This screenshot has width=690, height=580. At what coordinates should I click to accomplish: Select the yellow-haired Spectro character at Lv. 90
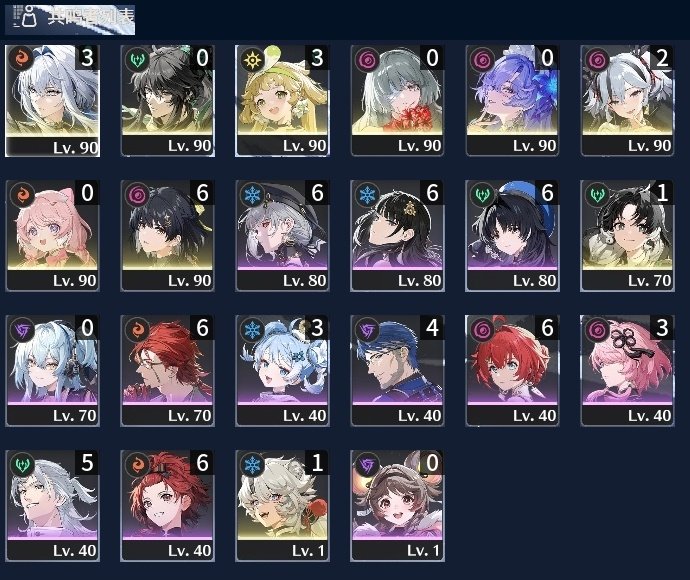(282, 101)
